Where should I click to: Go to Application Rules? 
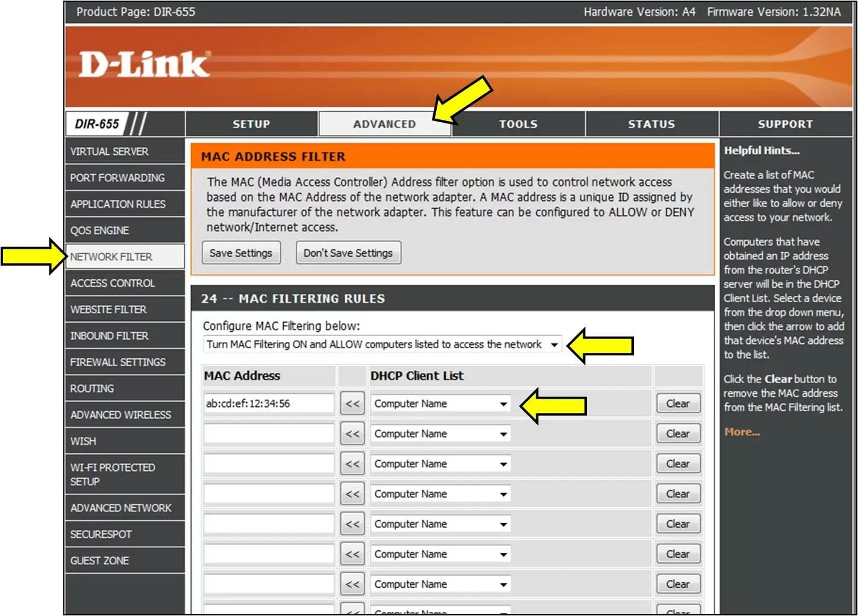coord(125,204)
